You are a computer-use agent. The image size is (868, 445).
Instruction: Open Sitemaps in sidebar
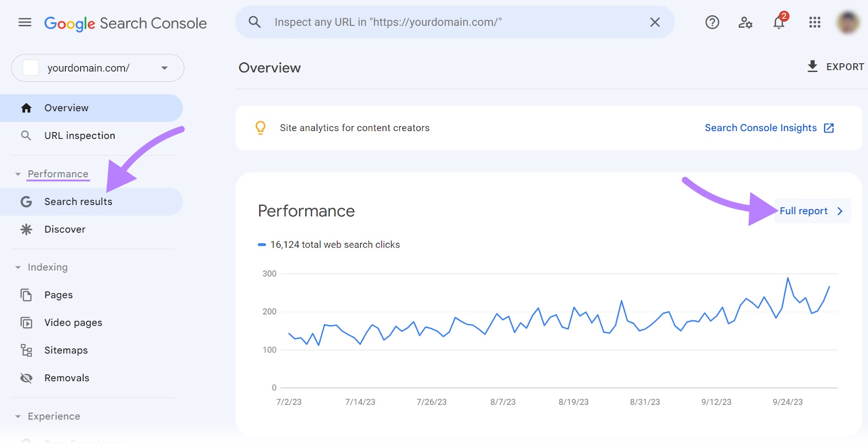[91, 350]
